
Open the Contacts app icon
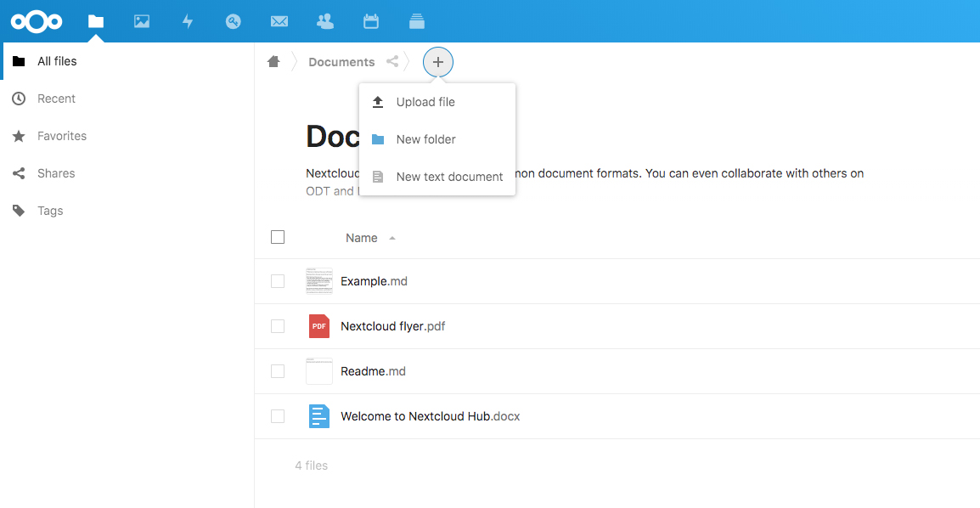click(325, 22)
